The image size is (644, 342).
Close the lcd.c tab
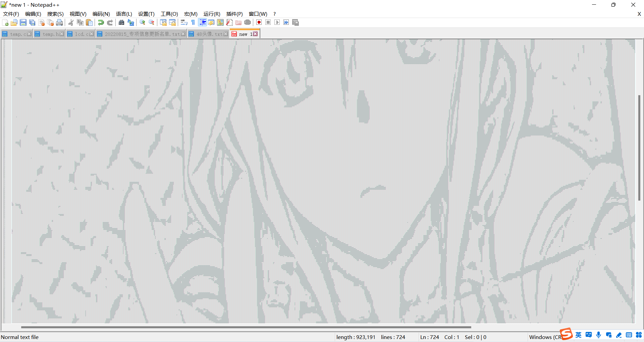coord(92,34)
